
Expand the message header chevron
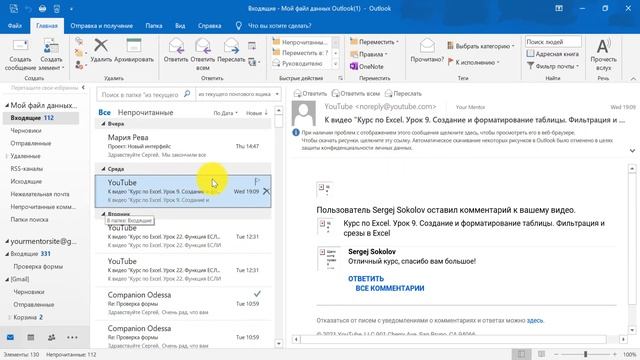[x=632, y=151]
